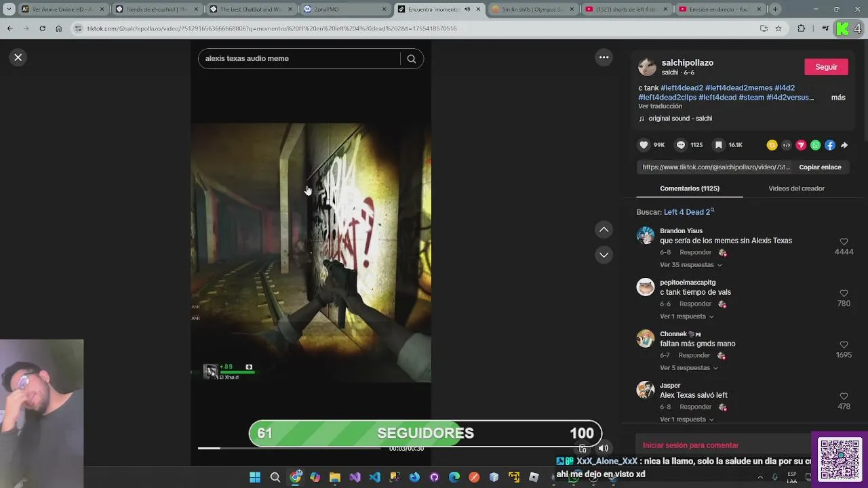
Task: Click the red send-to-friends share icon
Action: [801, 145]
